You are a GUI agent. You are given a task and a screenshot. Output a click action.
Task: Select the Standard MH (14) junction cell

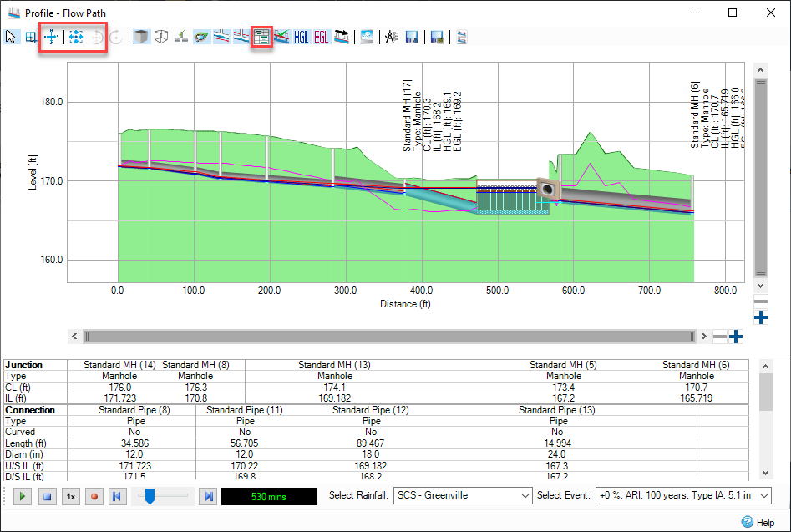click(119, 365)
